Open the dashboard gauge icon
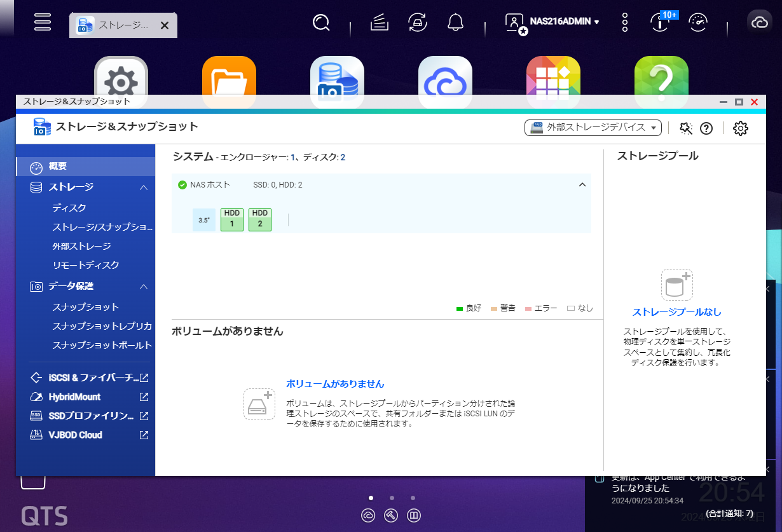The width and height of the screenshot is (782, 532). pyautogui.click(x=698, y=23)
